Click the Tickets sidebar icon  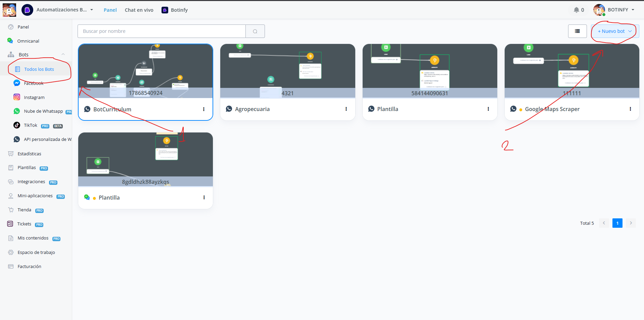click(x=10, y=224)
